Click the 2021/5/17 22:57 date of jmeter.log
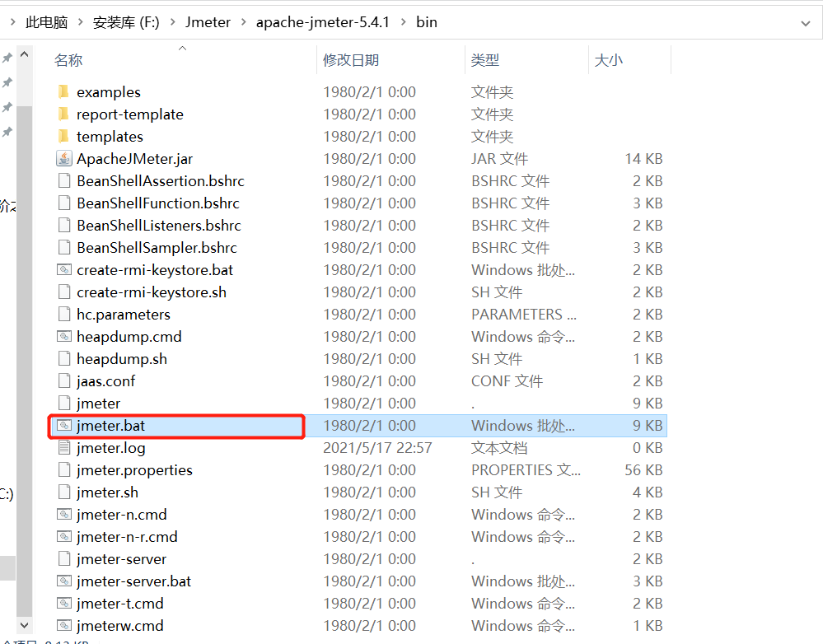The width and height of the screenshot is (823, 644). point(377,448)
